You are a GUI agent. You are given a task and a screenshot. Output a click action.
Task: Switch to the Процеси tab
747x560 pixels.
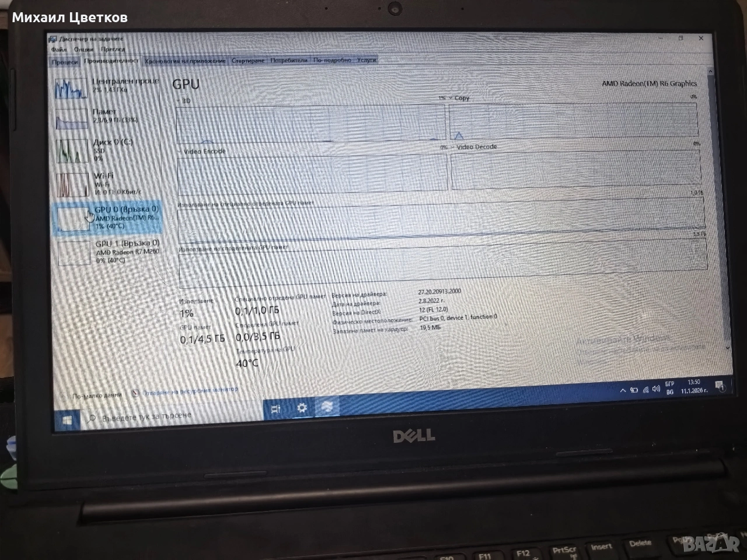click(65, 62)
